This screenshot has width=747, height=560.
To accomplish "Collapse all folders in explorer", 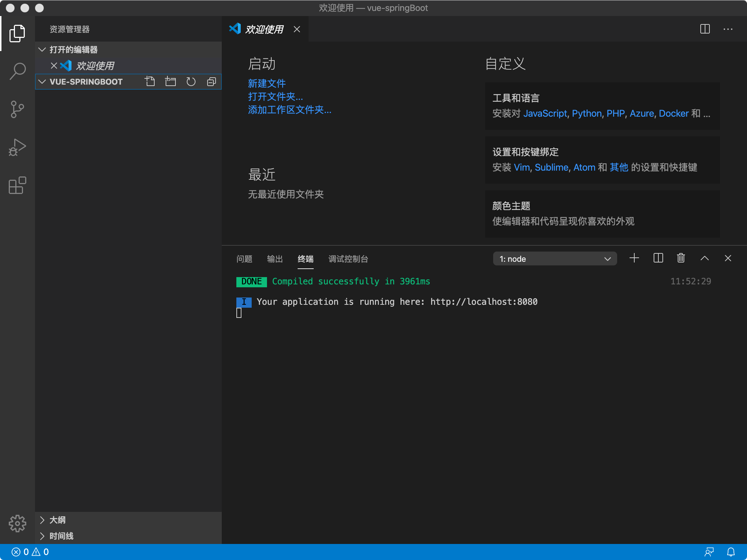I will click(x=212, y=82).
